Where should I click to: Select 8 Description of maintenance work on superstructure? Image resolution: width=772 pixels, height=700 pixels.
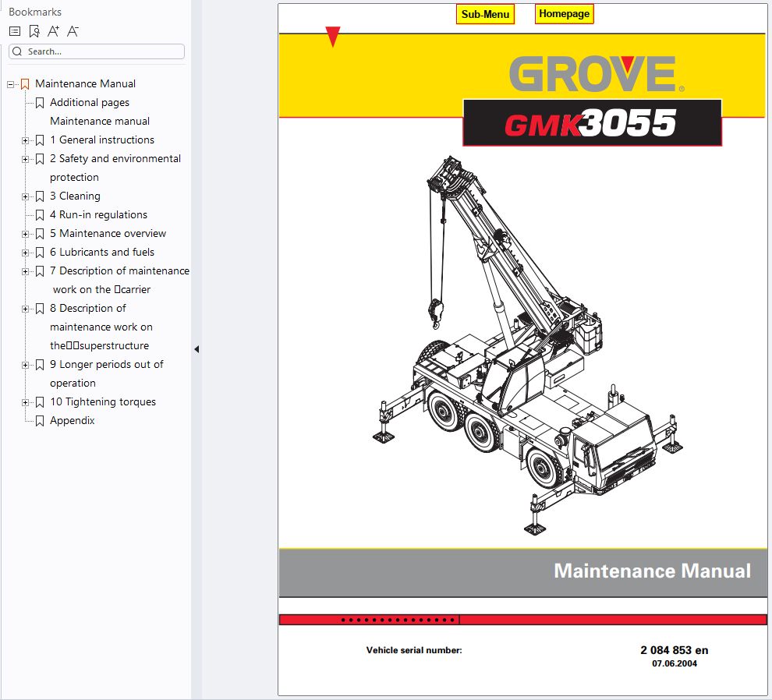[101, 327]
